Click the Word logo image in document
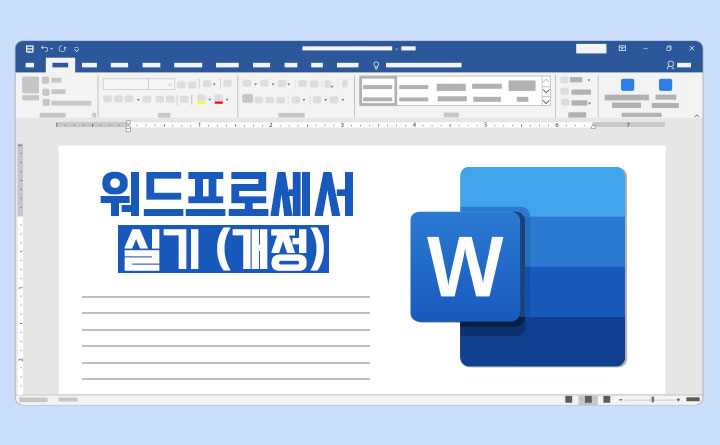The height and width of the screenshot is (445, 720). tap(518, 267)
